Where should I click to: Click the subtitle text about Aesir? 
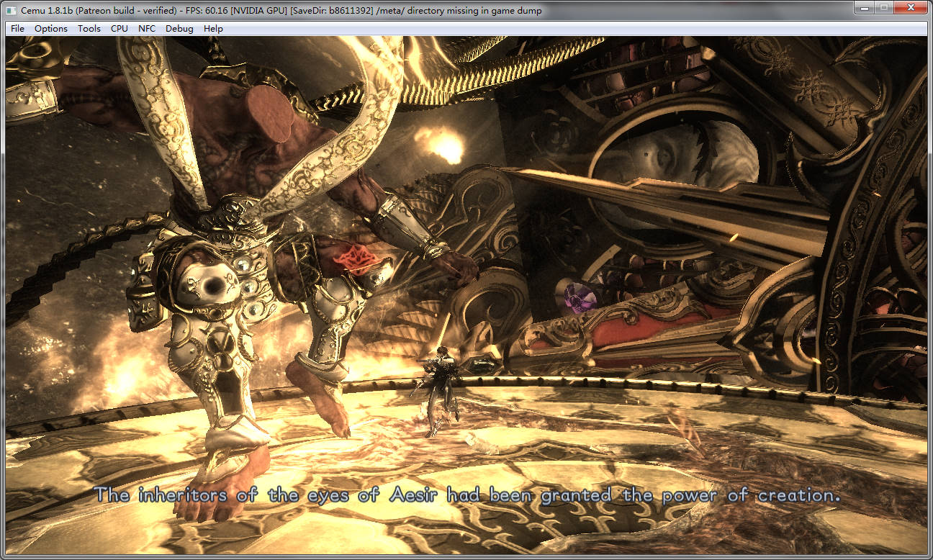[468, 495]
